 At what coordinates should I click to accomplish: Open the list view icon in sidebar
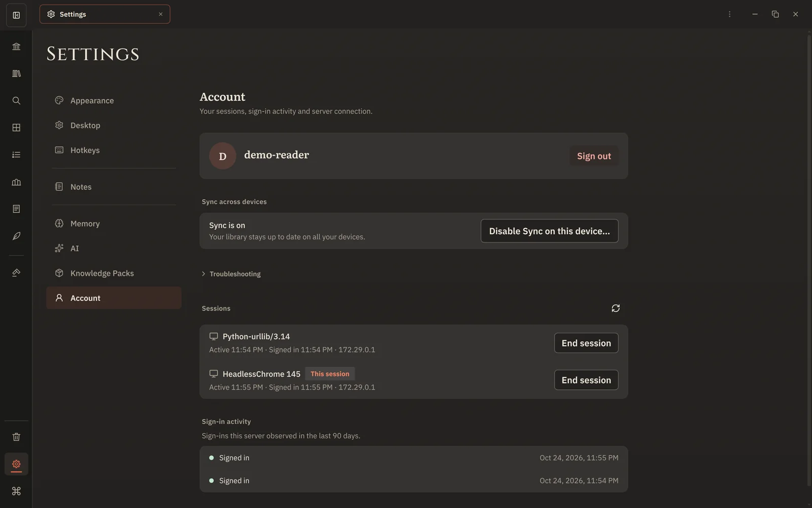(x=16, y=155)
